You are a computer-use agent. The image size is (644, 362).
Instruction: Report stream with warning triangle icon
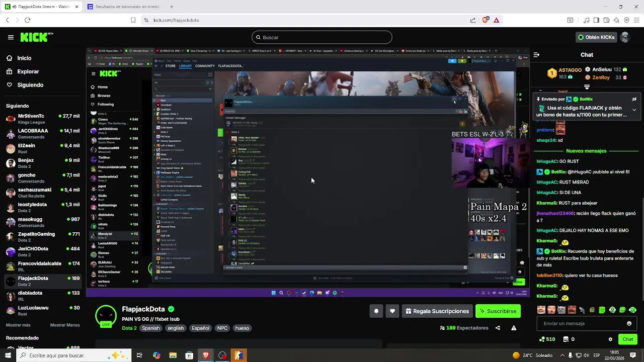[x=514, y=328]
